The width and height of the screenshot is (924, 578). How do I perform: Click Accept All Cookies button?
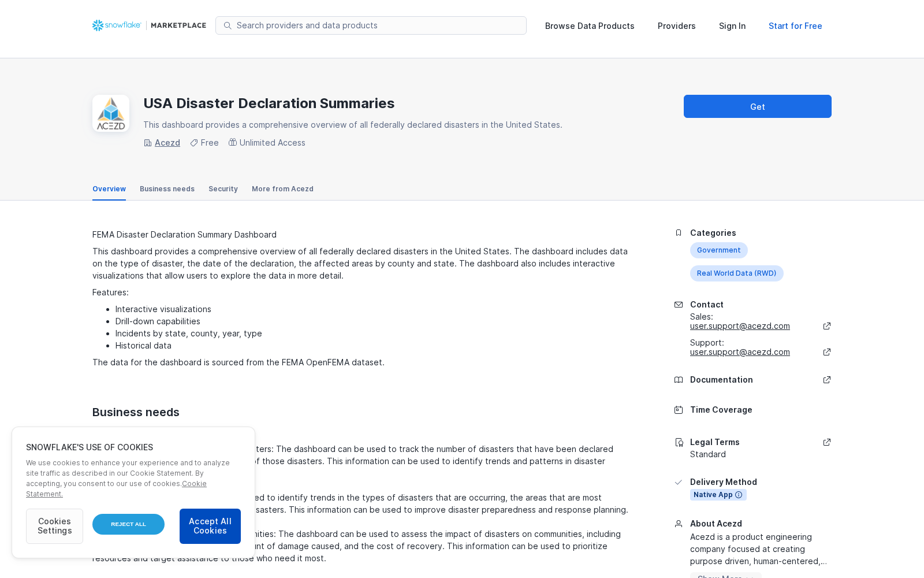(x=210, y=526)
